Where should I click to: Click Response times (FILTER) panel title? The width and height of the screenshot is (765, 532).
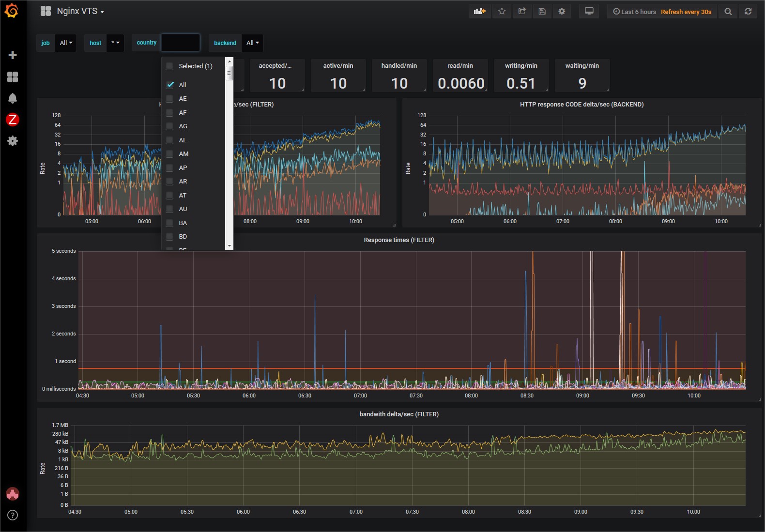[x=399, y=240]
